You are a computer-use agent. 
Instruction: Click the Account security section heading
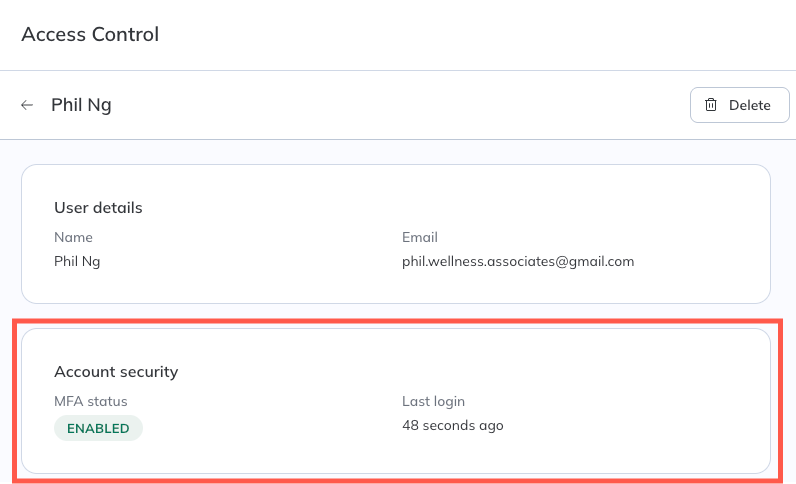(x=116, y=372)
